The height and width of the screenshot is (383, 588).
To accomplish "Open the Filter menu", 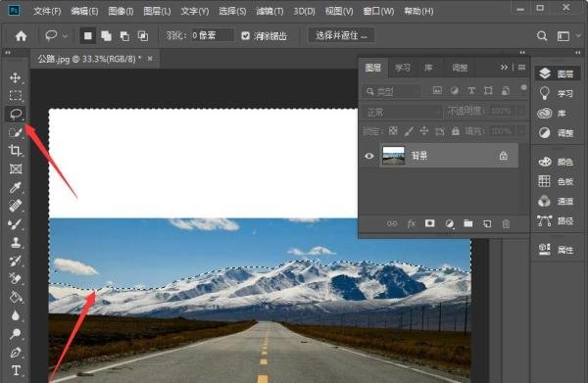I will (269, 11).
